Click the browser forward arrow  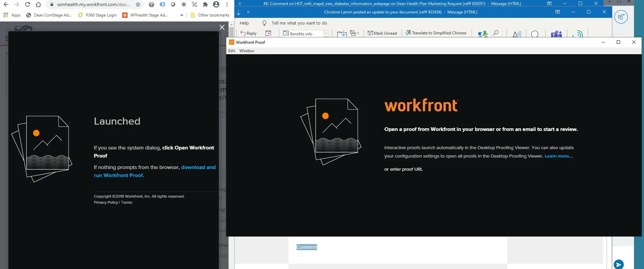click(x=17, y=5)
